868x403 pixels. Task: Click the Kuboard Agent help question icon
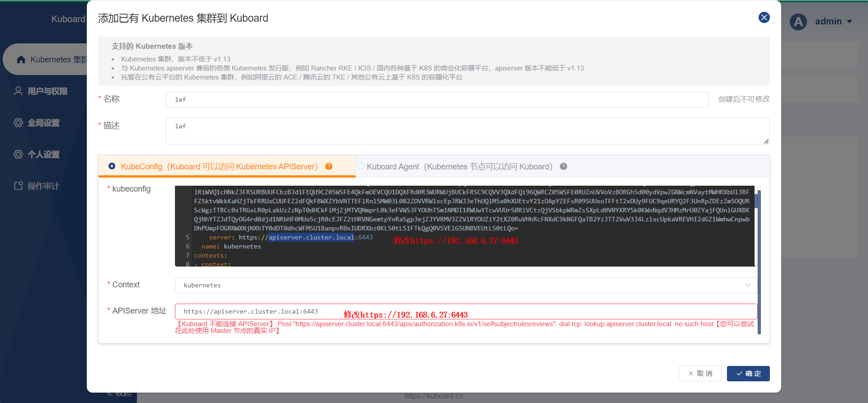(563, 166)
